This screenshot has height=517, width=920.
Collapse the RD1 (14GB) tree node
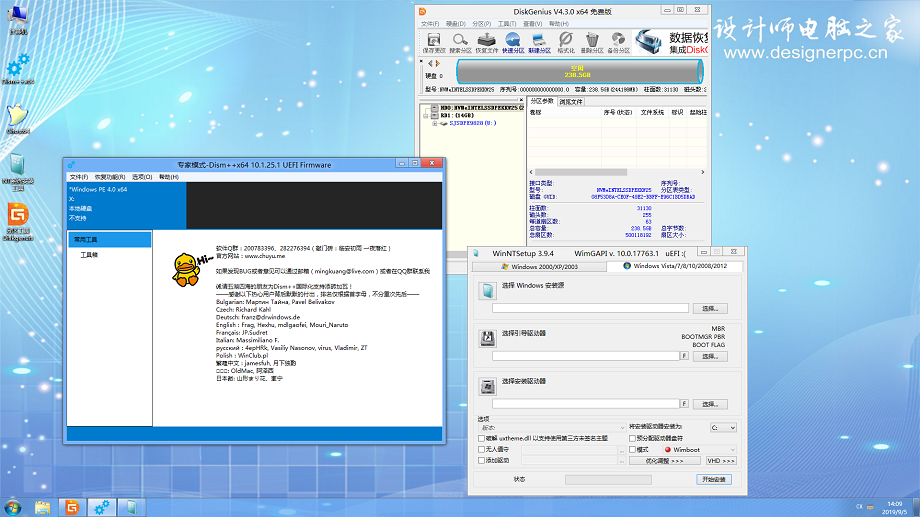pos(427,116)
